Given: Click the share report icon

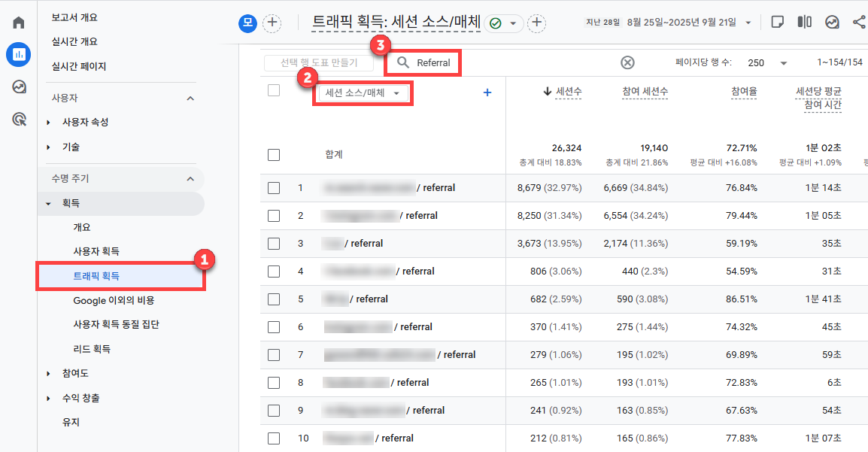Looking at the screenshot, I should pyautogui.click(x=859, y=22).
